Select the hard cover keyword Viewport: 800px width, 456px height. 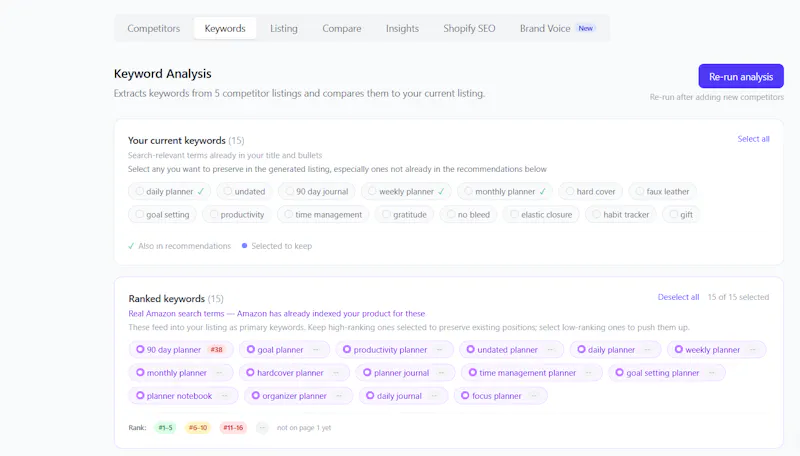pyautogui.click(x=590, y=191)
